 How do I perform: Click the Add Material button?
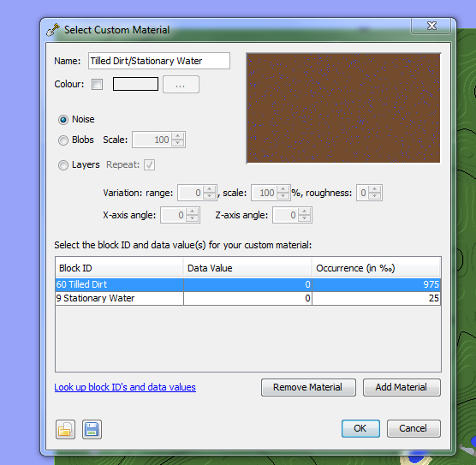[402, 387]
